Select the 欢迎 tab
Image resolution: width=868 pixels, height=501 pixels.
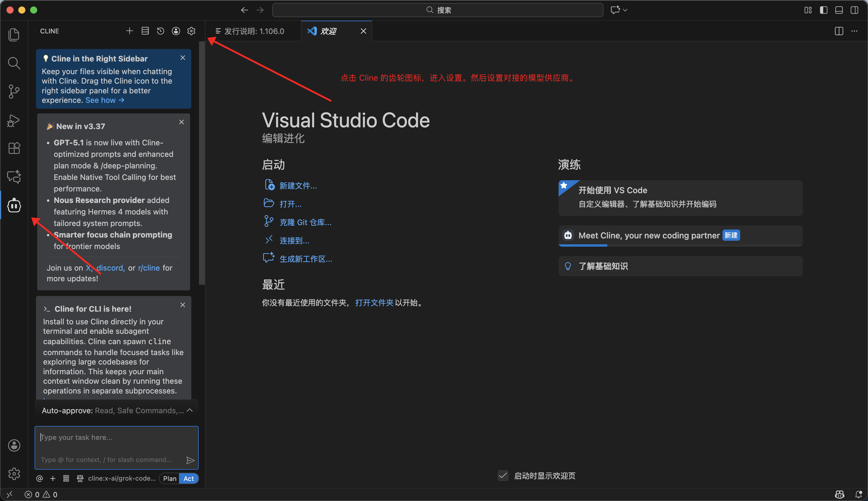coord(328,31)
